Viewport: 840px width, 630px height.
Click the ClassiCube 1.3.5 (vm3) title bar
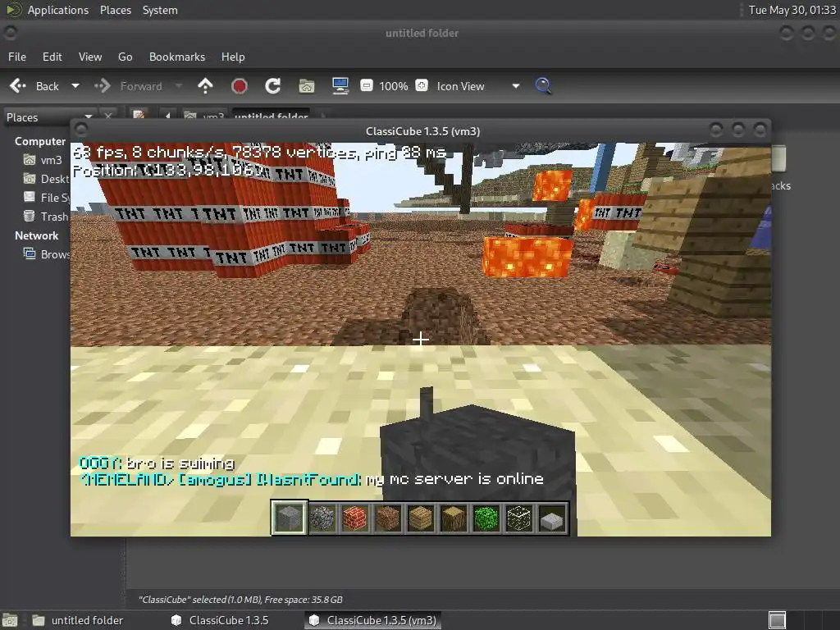pyautogui.click(x=422, y=131)
